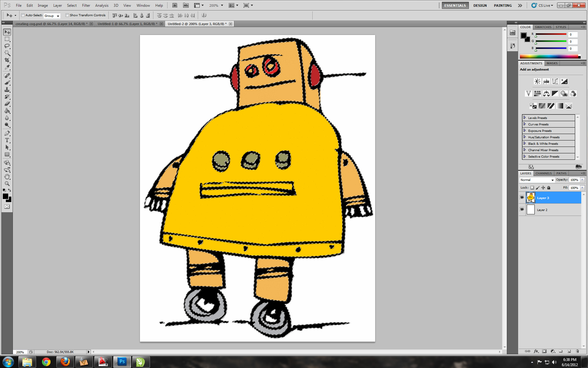Toggle lock all for layer
This screenshot has height=368, width=588.
[x=549, y=188]
